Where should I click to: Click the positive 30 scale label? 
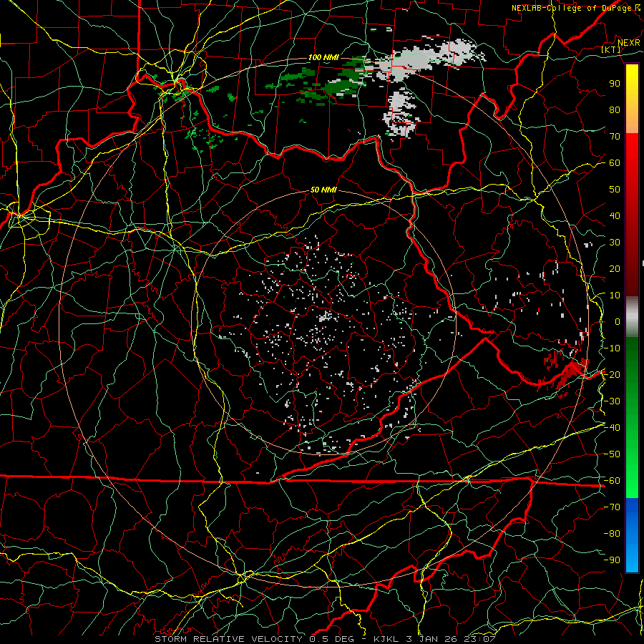tap(615, 243)
